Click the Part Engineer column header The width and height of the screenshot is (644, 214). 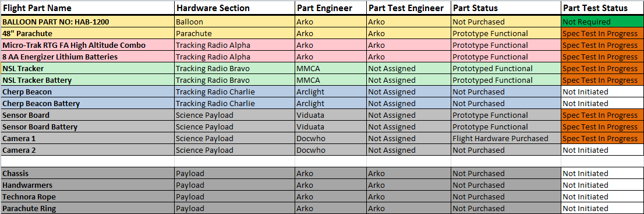pyautogui.click(x=331, y=8)
